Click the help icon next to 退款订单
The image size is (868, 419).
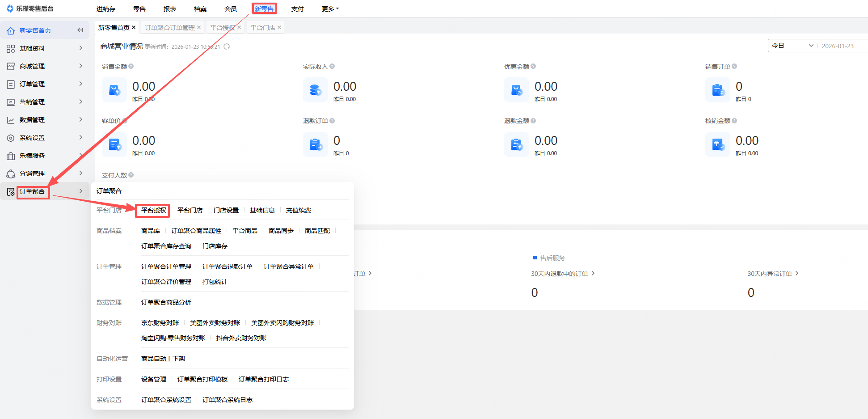pos(332,121)
